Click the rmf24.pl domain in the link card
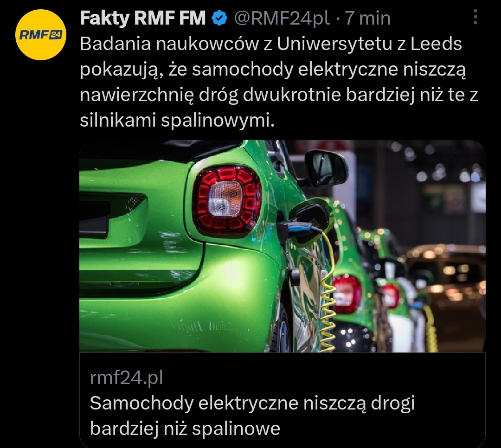This screenshot has height=448, width=501. pyautogui.click(x=127, y=378)
